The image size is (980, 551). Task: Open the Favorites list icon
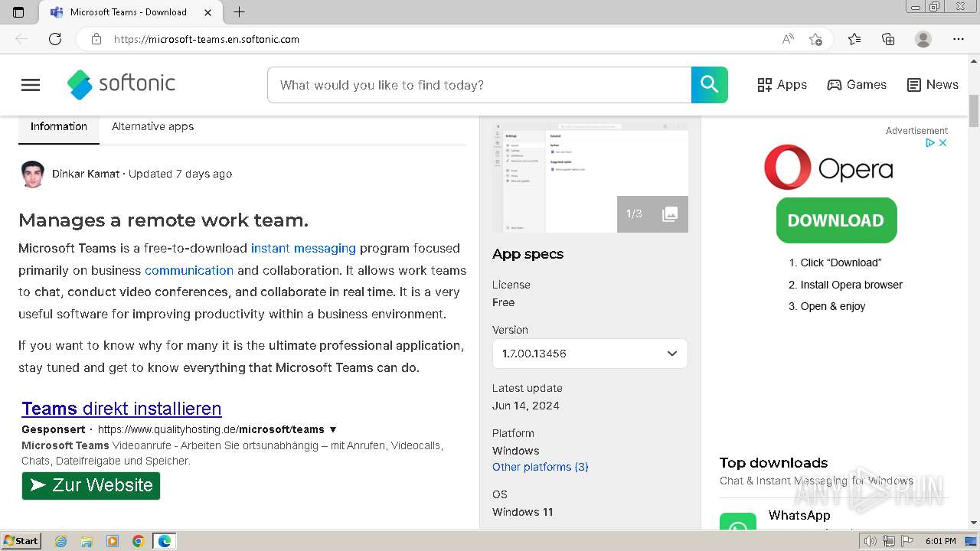coord(854,39)
